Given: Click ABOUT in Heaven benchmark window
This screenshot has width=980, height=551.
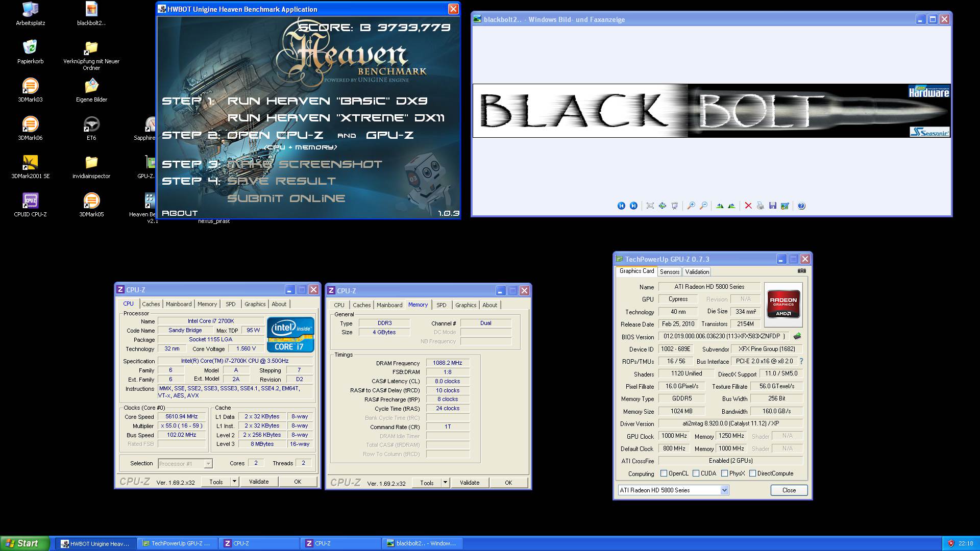Looking at the screenshot, I should pos(179,213).
